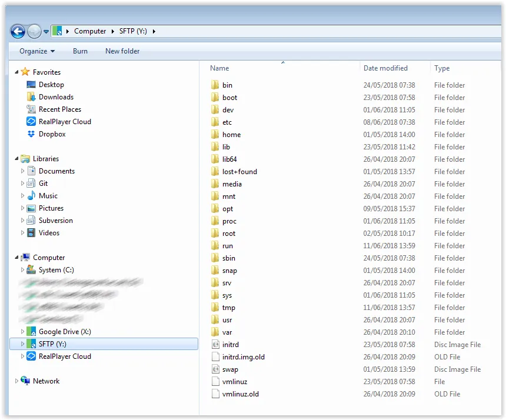Click the New folder button
Viewport: 506px width, 420px height.
pos(122,51)
